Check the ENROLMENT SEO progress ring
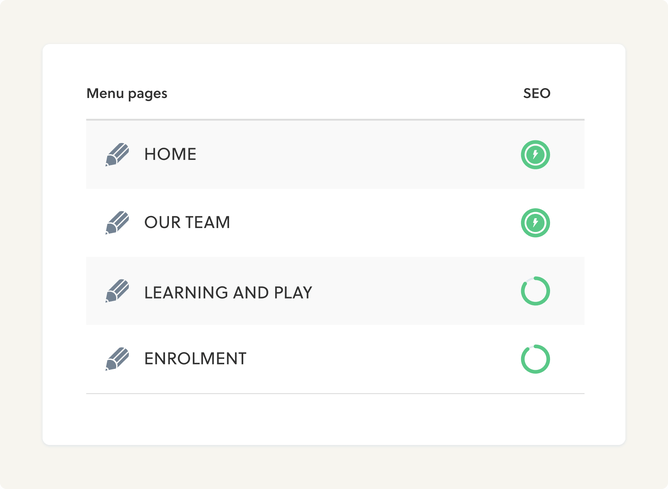Viewport: 668px width, 489px height. [x=536, y=359]
